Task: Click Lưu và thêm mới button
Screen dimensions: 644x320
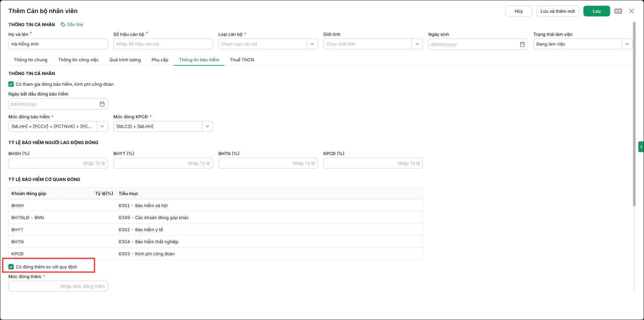Action: point(558,11)
